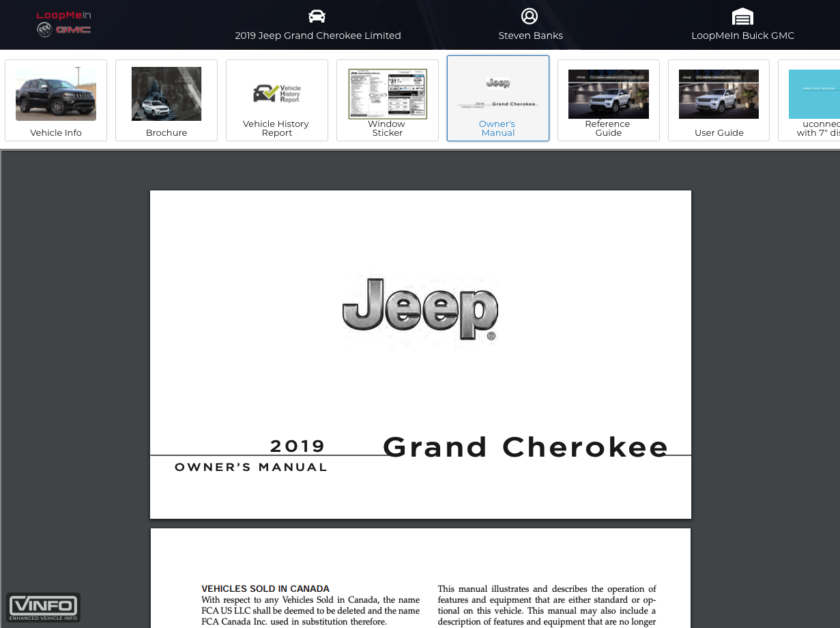840x628 pixels.
Task: Open the Uconnect with 7" display tab
Action: point(809,100)
